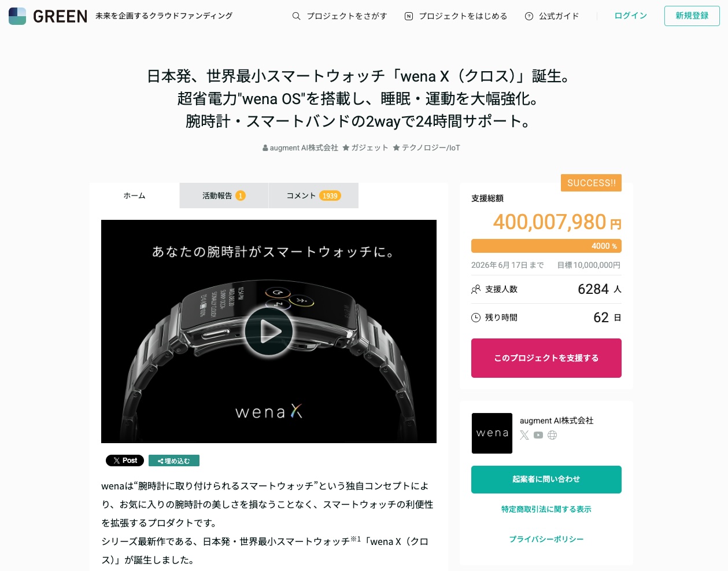Viewport: 728px width, 571px height.
Task: Click the 新規登録 button
Action: (x=692, y=16)
